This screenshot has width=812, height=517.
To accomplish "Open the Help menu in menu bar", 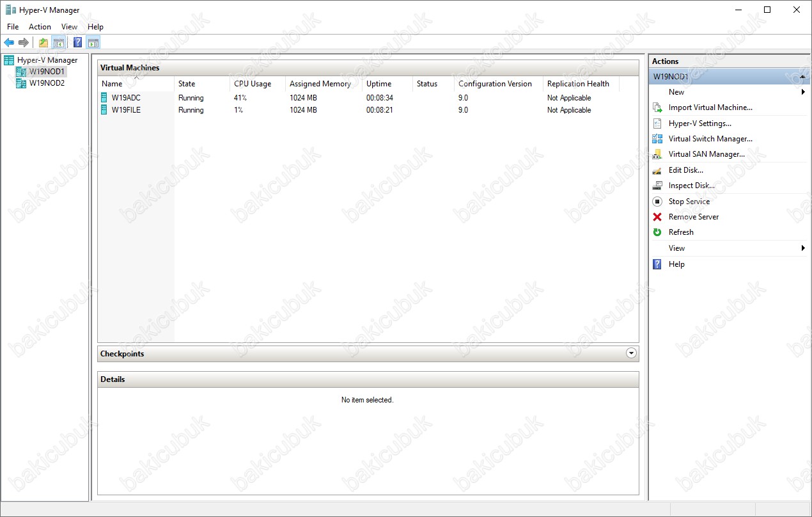I will coord(95,27).
